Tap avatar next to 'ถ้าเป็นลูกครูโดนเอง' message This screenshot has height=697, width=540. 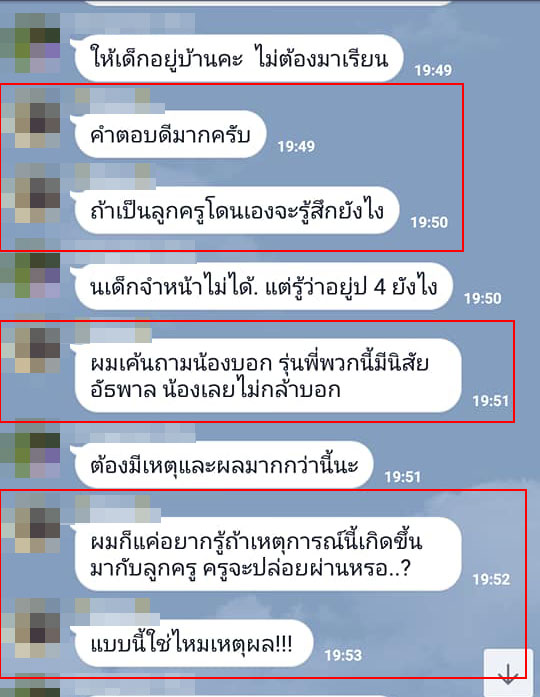(31, 193)
